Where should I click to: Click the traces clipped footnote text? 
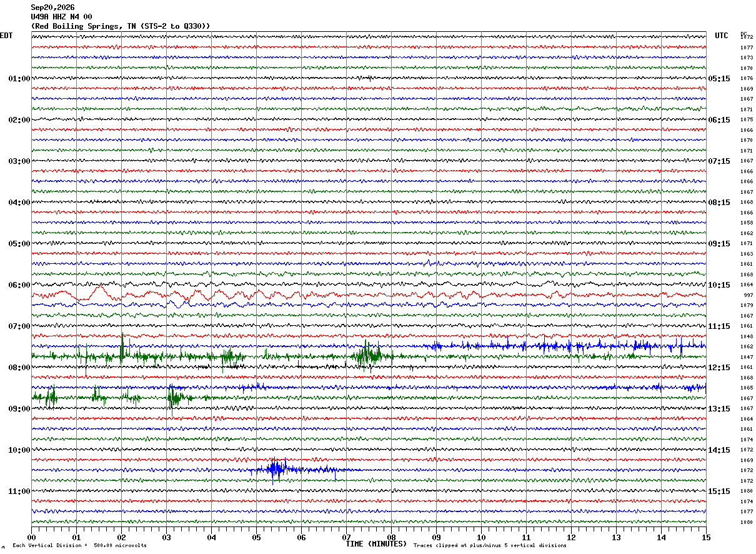tap(490, 545)
